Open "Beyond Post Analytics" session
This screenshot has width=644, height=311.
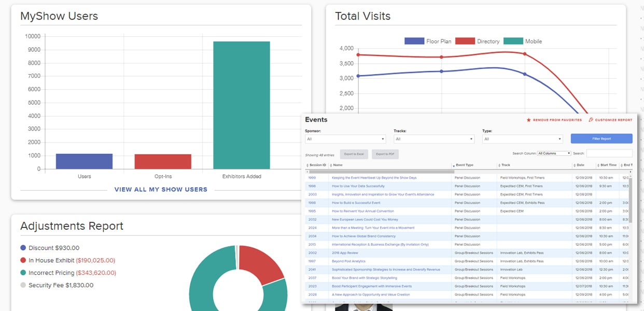click(348, 261)
